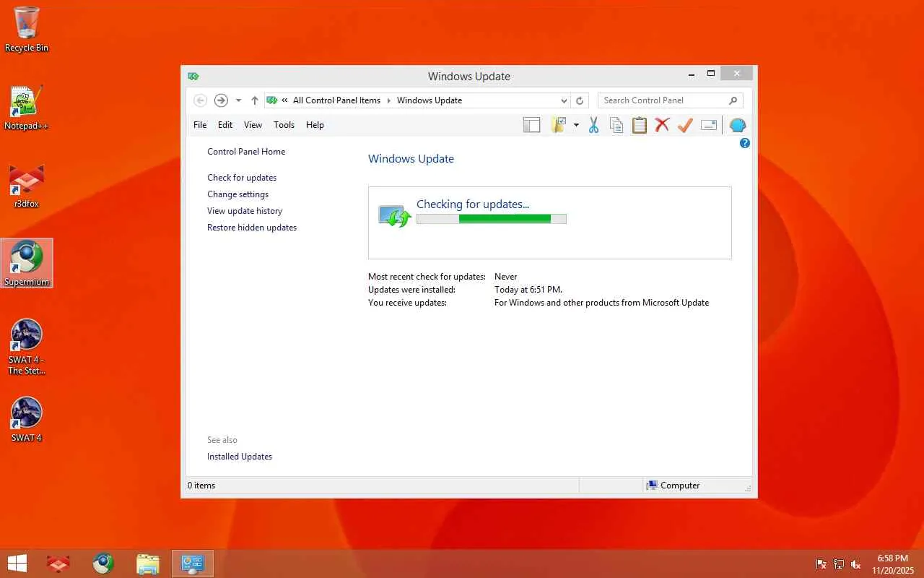Click the red X Delete toolbar icon
Viewport: 924px width, 578px height.
(x=662, y=125)
